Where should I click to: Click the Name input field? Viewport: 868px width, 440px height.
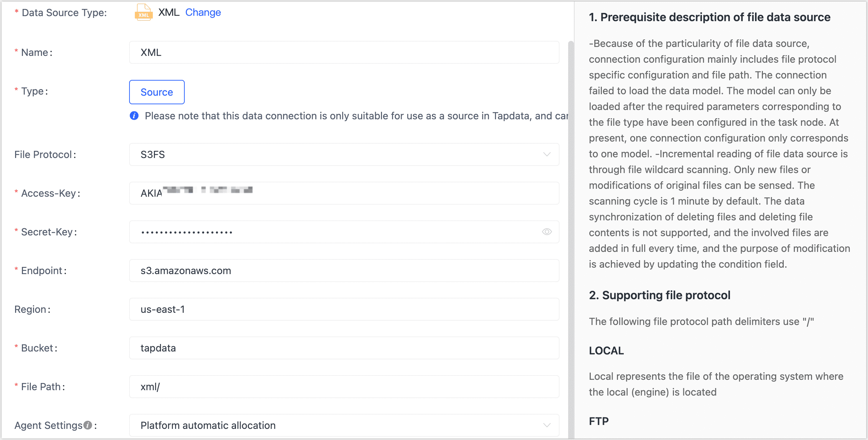(344, 53)
